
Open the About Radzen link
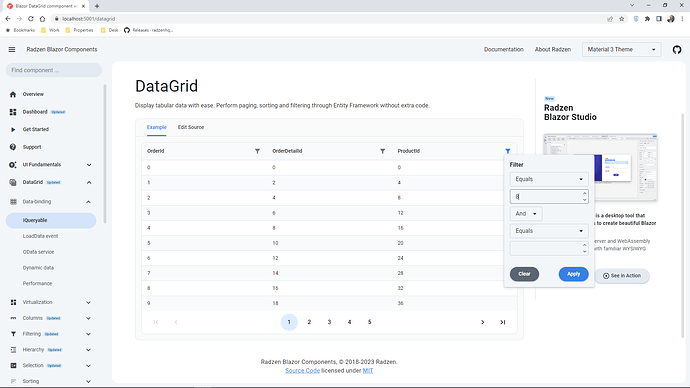pos(553,50)
